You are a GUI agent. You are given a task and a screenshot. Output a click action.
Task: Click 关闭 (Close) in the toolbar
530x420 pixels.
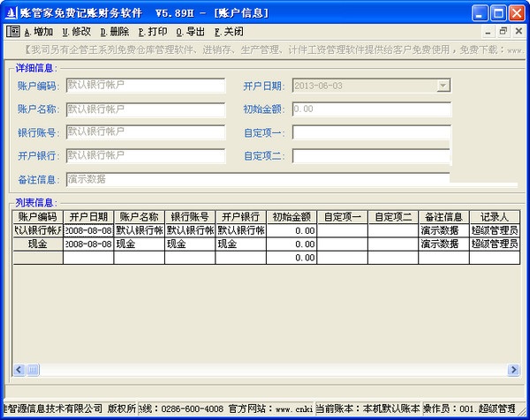229,32
